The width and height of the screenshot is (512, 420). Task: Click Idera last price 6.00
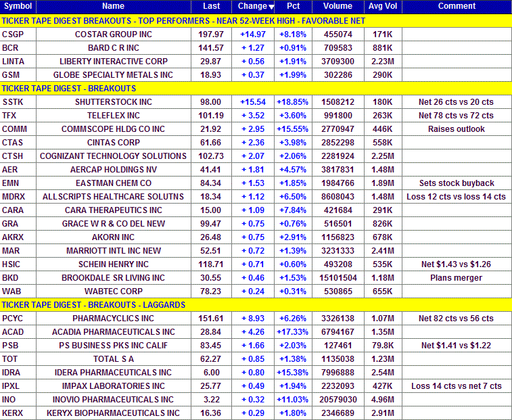pos(210,373)
